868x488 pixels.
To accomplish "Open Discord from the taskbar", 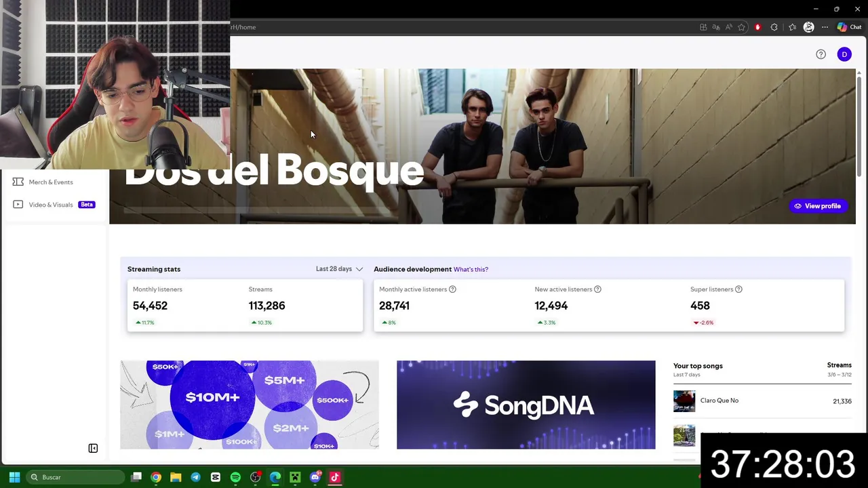I will coord(315,477).
